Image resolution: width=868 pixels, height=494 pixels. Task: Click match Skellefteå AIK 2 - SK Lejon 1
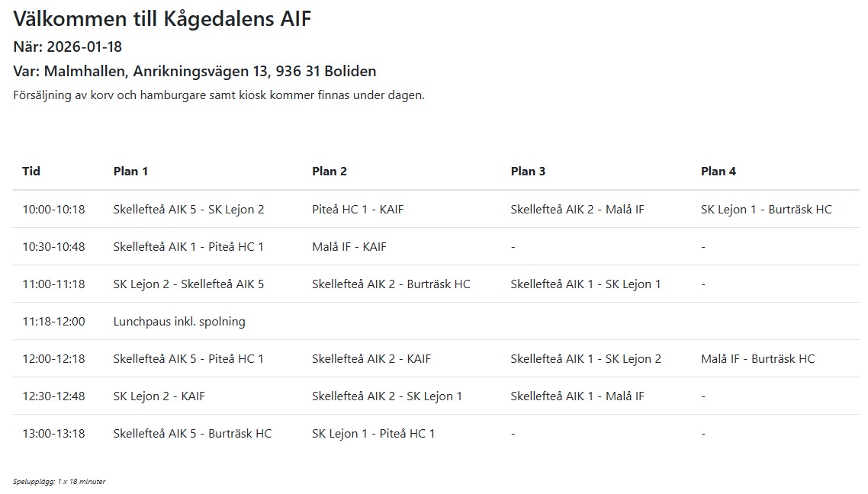(x=387, y=396)
